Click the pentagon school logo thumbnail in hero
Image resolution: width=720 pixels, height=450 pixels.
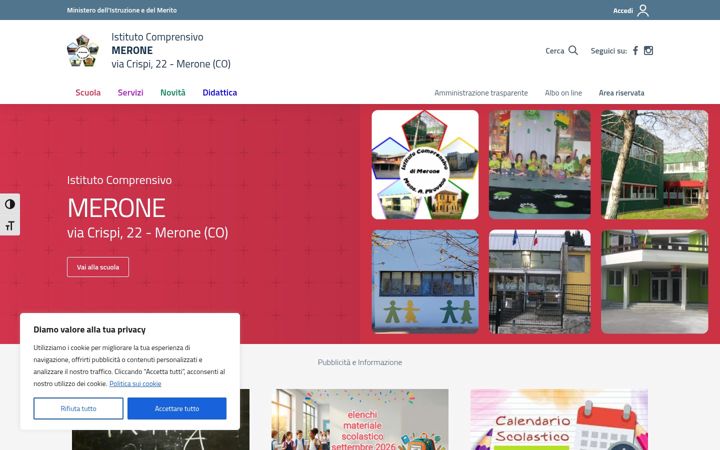coord(425,164)
